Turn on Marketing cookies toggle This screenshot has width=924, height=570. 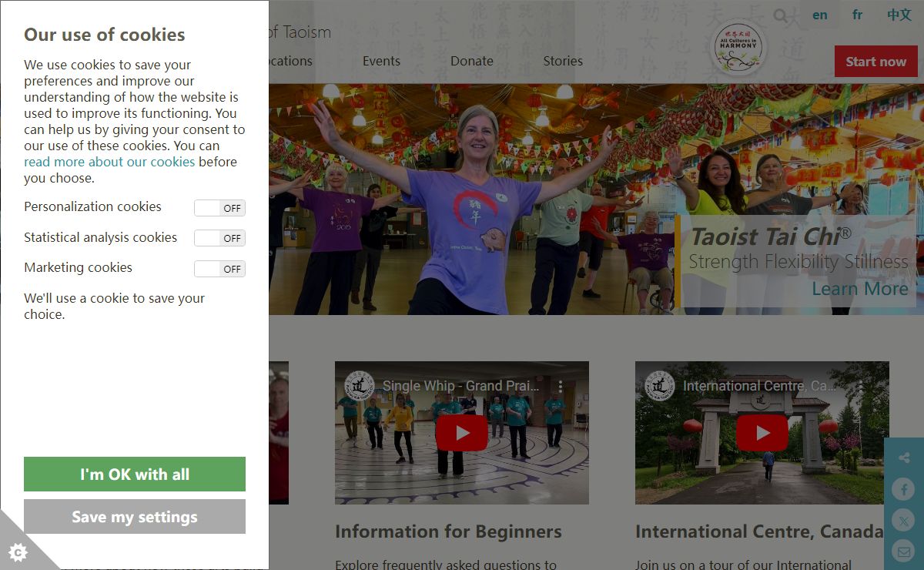(x=219, y=269)
